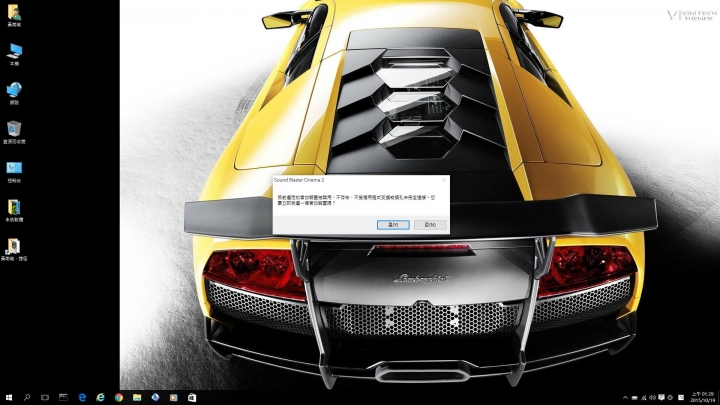The height and width of the screenshot is (405, 720).
Task: Open the blue diamond app on taskbar
Action: coord(155,397)
